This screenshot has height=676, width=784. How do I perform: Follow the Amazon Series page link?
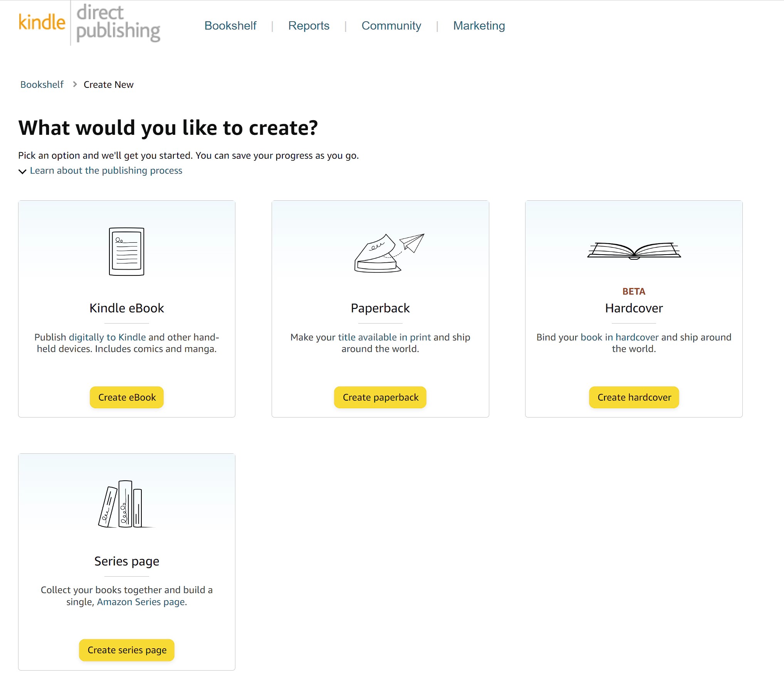(x=141, y=602)
